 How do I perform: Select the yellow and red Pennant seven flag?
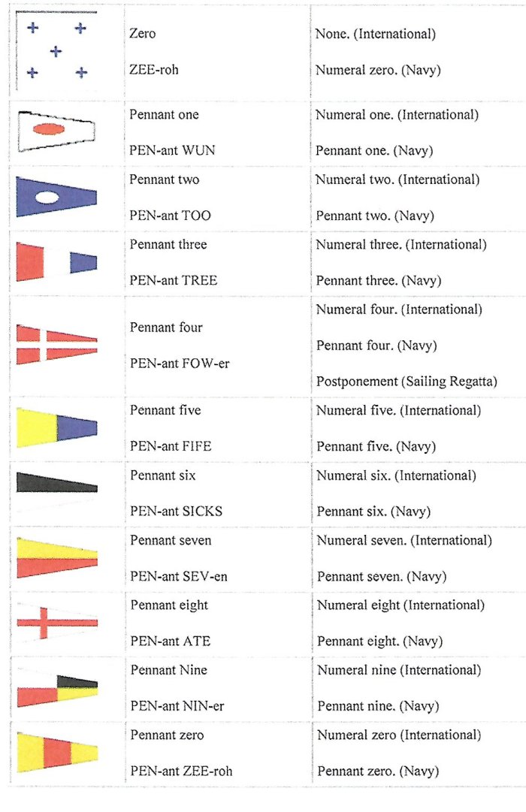tap(57, 557)
